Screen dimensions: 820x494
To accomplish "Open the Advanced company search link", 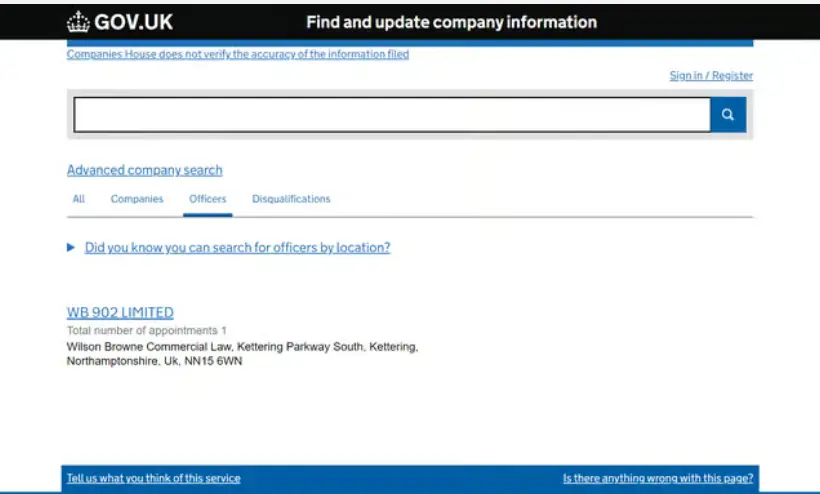I will pos(145,170).
